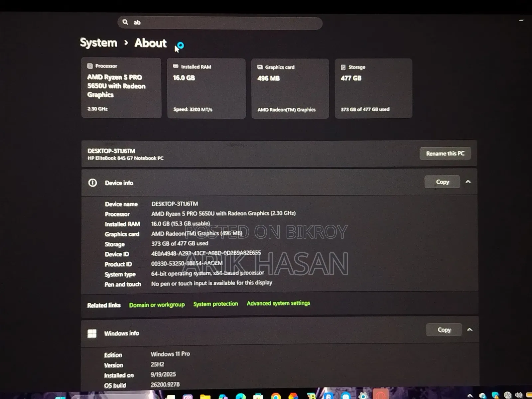This screenshot has width=532, height=399.
Task: Open Google Chrome from the taskbar
Action: [x=276, y=396]
